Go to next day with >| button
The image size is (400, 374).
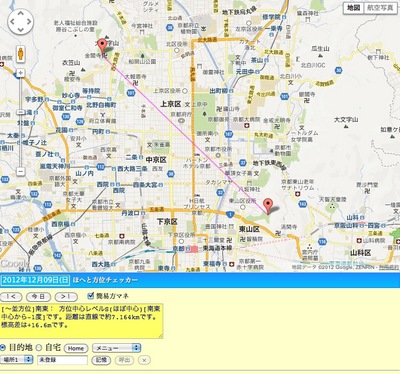click(x=66, y=296)
